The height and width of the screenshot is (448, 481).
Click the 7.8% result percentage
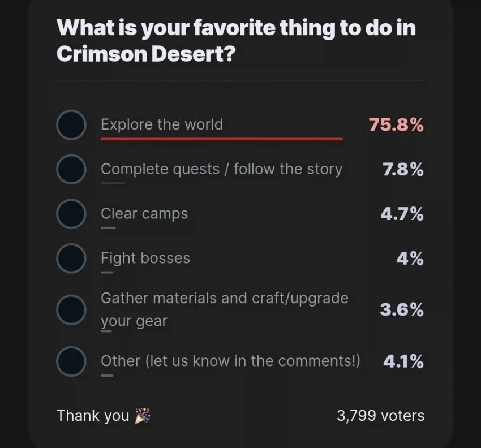(x=403, y=169)
